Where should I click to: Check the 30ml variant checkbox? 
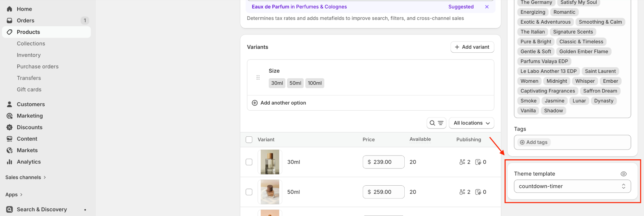click(x=249, y=162)
